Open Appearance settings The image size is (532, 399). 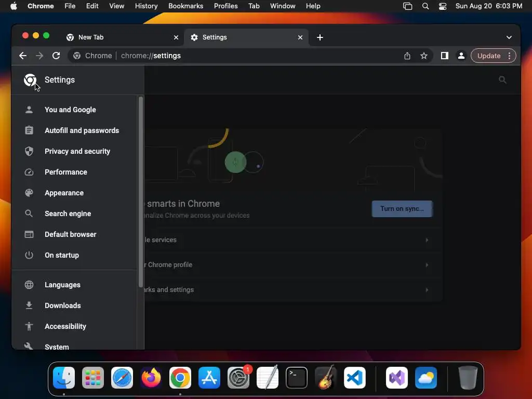[x=64, y=193]
